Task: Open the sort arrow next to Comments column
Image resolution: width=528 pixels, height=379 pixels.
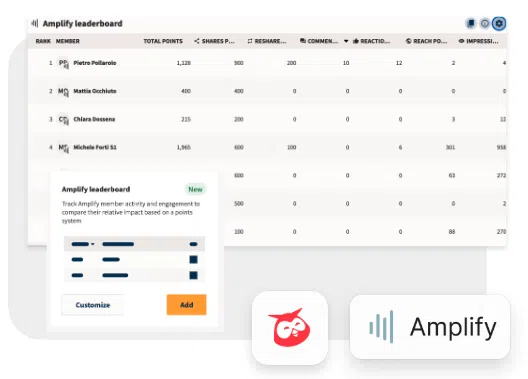Action: (346, 41)
